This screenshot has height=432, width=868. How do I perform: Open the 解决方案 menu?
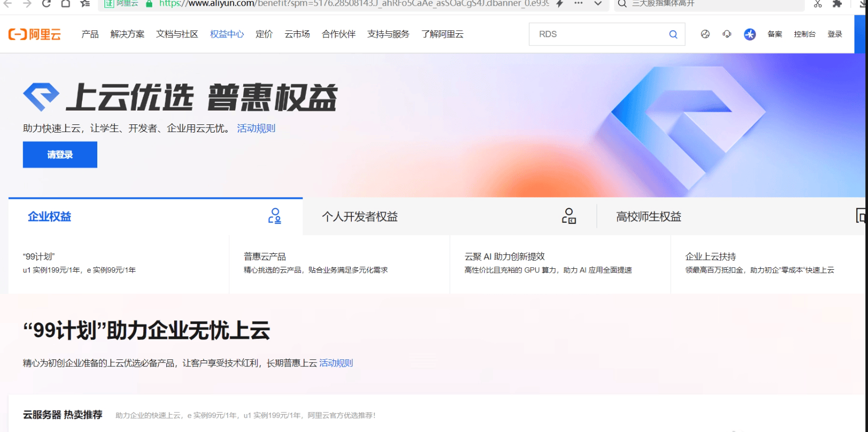128,34
